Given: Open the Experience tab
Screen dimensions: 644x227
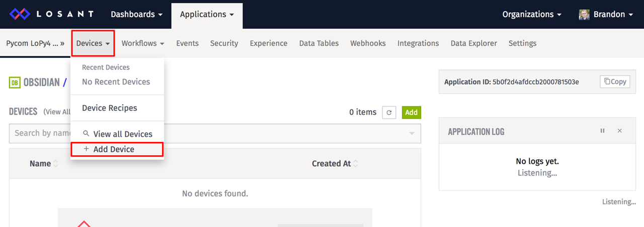Looking at the screenshot, I should click(269, 43).
